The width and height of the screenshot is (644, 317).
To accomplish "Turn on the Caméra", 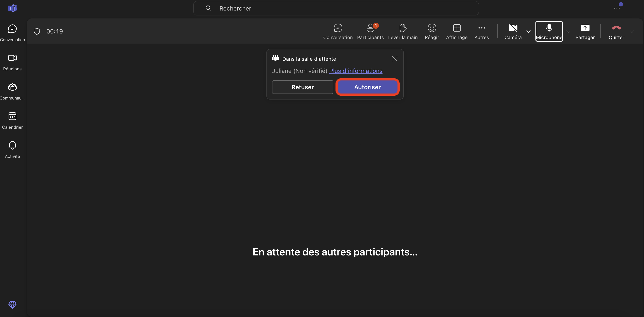I will coord(513,31).
